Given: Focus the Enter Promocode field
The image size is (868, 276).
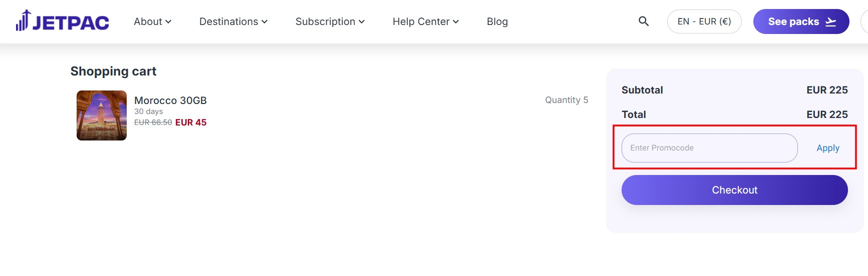Looking at the screenshot, I should click(709, 148).
